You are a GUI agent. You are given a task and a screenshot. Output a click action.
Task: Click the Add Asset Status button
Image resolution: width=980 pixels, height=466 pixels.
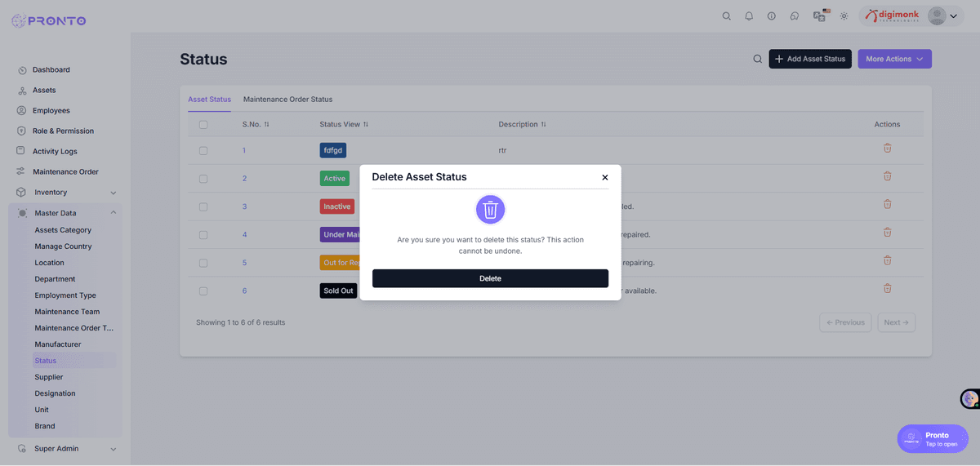point(809,59)
